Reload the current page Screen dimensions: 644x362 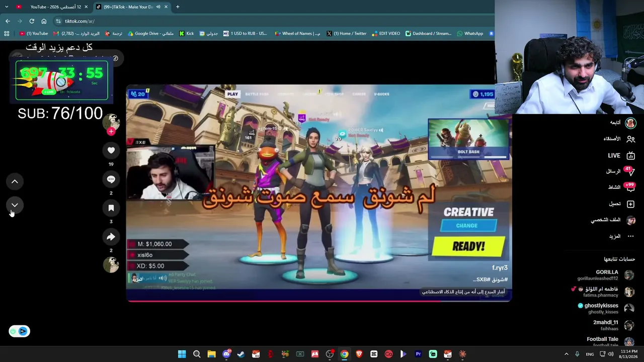[32, 21]
